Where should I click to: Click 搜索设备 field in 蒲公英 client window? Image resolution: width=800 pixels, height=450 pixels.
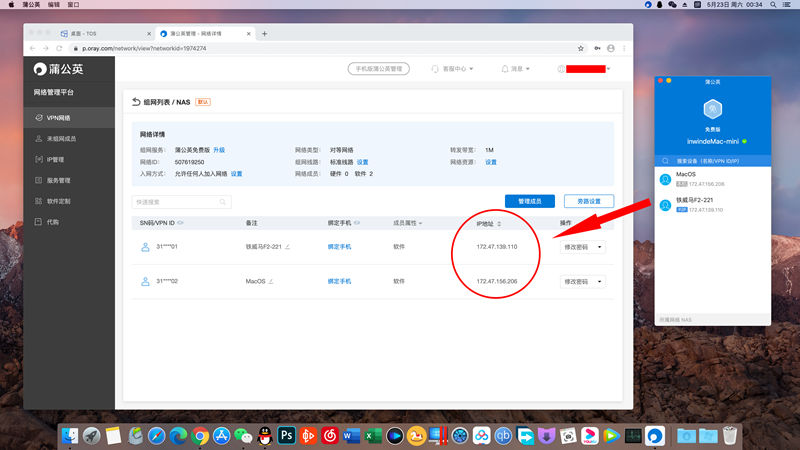(x=713, y=161)
